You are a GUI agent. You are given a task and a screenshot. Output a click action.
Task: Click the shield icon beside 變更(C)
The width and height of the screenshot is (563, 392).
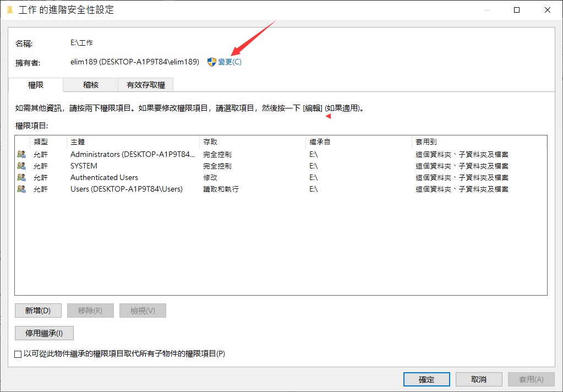coord(212,62)
